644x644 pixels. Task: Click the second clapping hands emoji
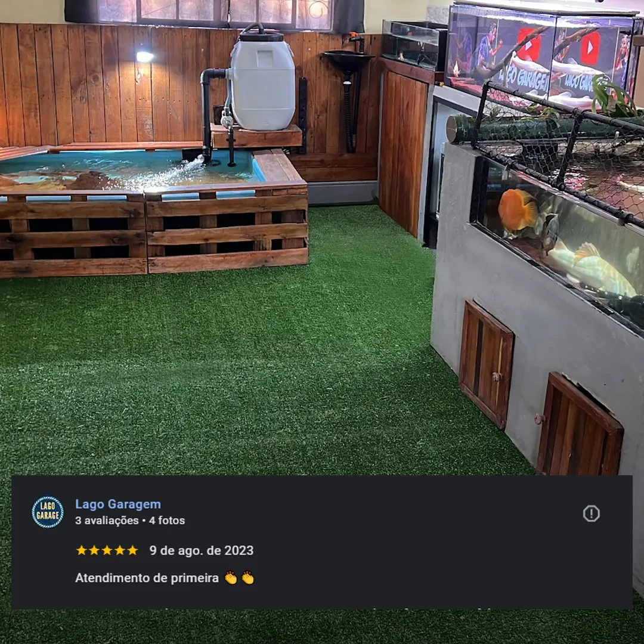[247, 578]
